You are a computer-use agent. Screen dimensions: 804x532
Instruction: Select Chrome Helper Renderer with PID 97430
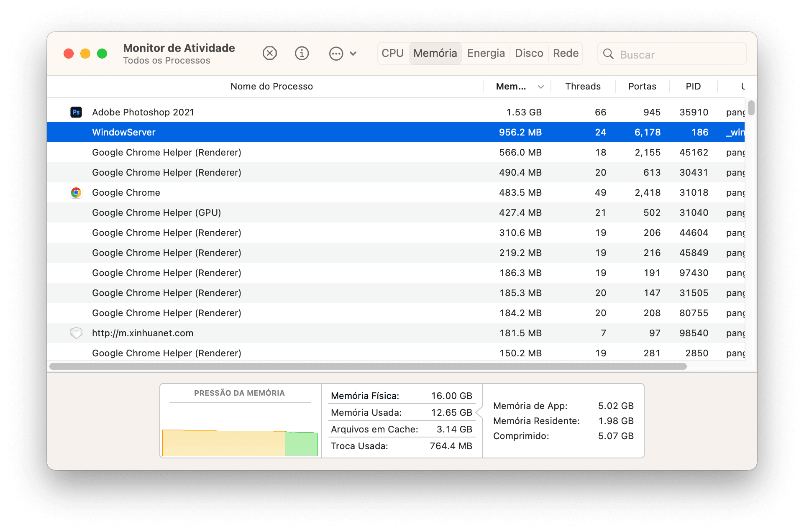click(x=396, y=273)
